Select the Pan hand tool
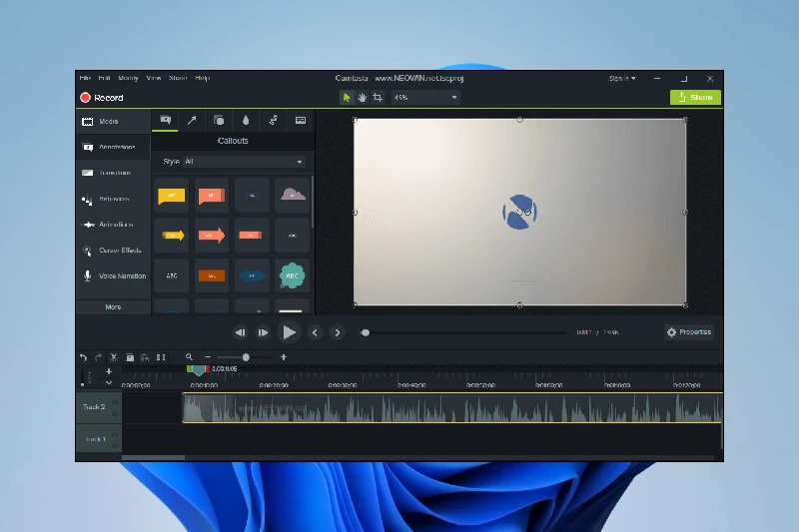The height and width of the screenshot is (532, 799). point(363,97)
